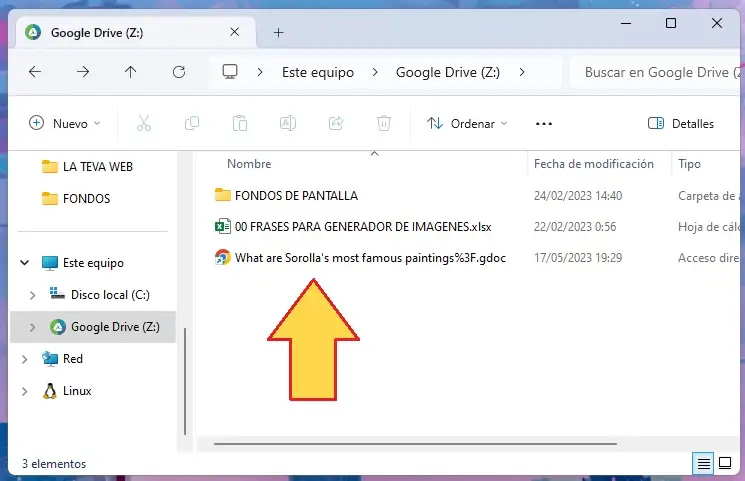Focus the Buscar en Google Drive search box
The width and height of the screenshot is (745, 481).
tap(656, 72)
